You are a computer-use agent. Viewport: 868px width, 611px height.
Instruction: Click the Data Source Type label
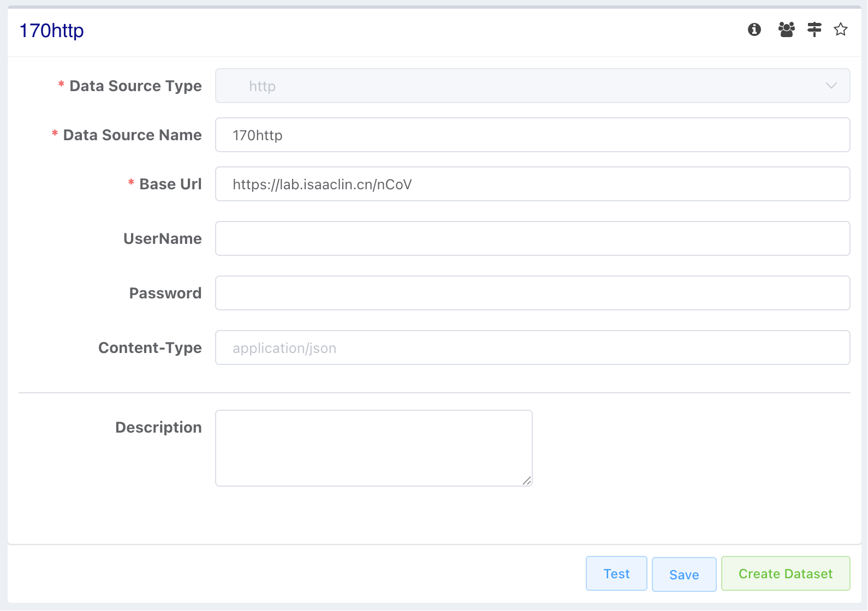pyautogui.click(x=135, y=86)
